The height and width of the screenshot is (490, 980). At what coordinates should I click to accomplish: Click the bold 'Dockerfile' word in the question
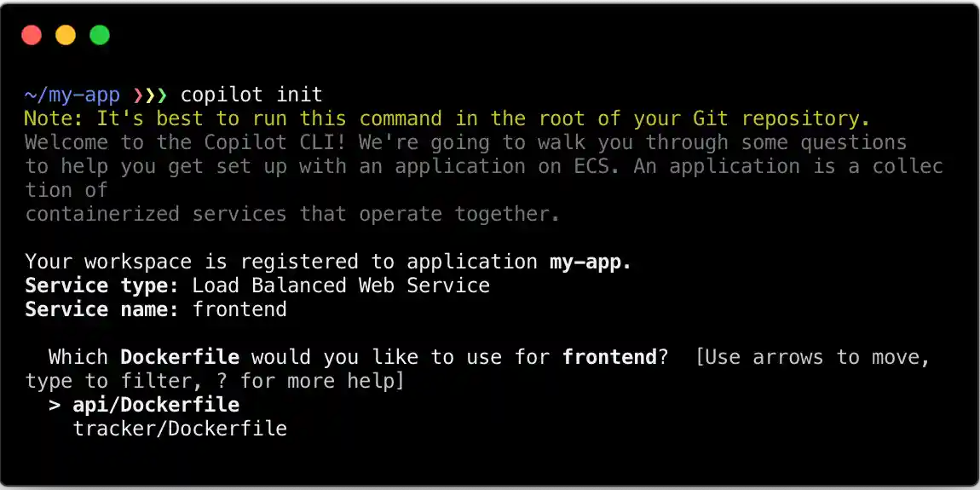(x=180, y=357)
